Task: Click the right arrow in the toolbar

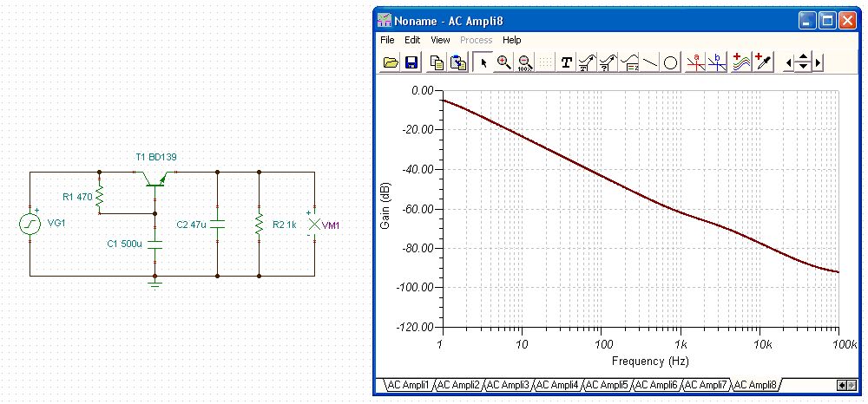Action: tap(817, 63)
